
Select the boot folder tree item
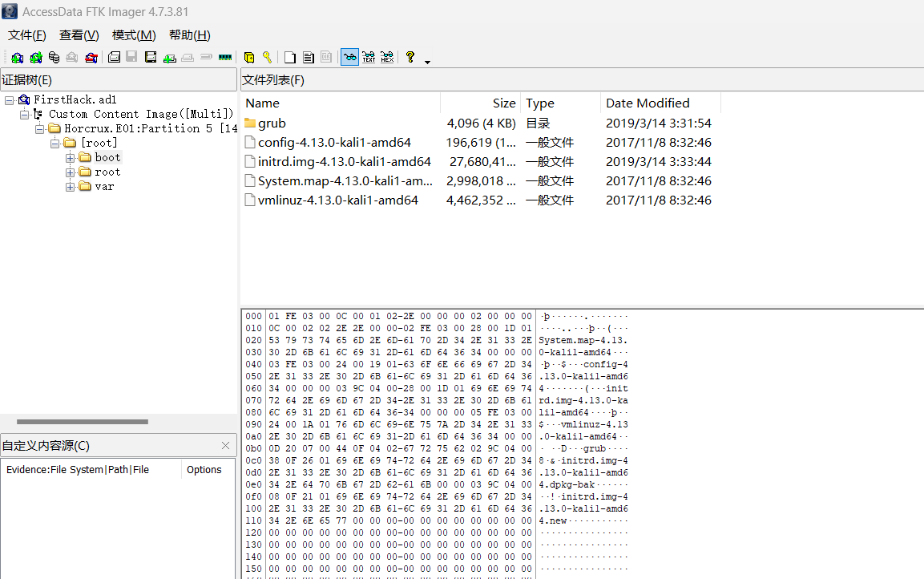click(x=107, y=157)
